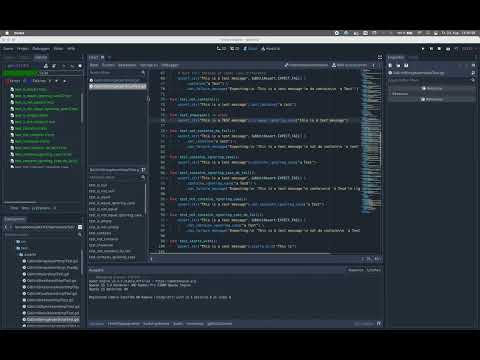The height and width of the screenshot is (360, 480).
Task: Select the Node tab beside Inspector
Action: point(413,57)
